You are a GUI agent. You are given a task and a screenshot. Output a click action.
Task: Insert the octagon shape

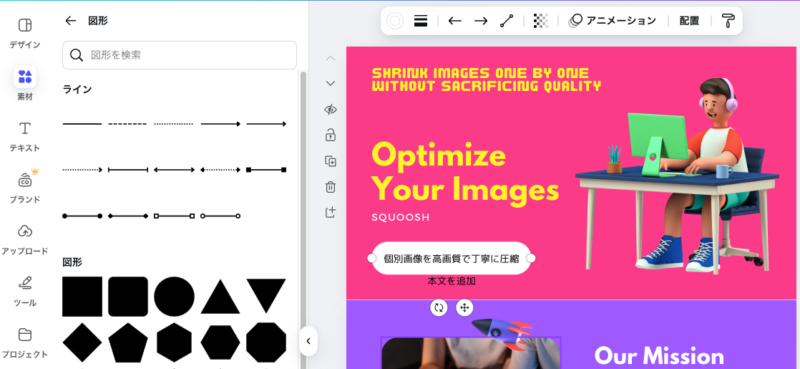[x=266, y=342]
